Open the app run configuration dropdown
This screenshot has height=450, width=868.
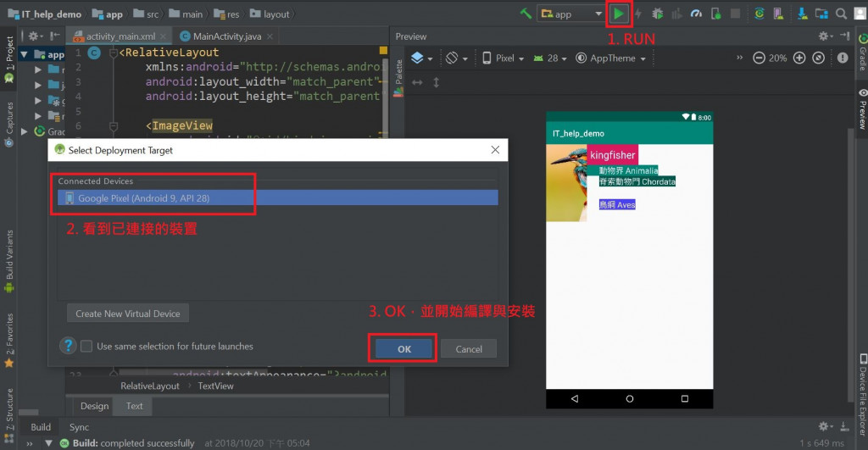tap(571, 14)
